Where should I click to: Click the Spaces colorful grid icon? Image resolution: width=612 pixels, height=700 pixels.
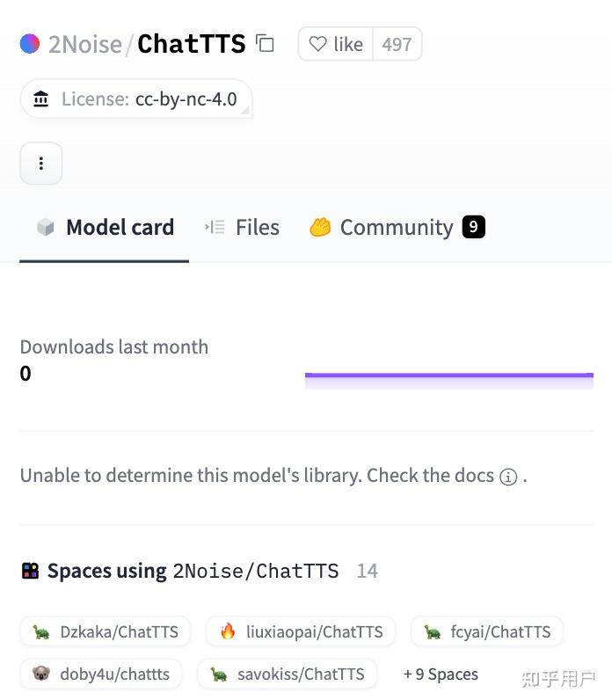pos(31,572)
